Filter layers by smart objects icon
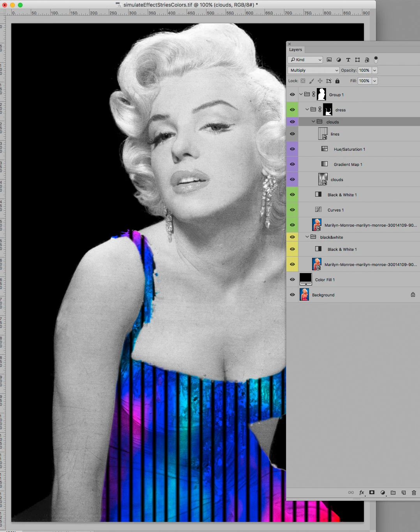420x532 pixels. [367, 60]
